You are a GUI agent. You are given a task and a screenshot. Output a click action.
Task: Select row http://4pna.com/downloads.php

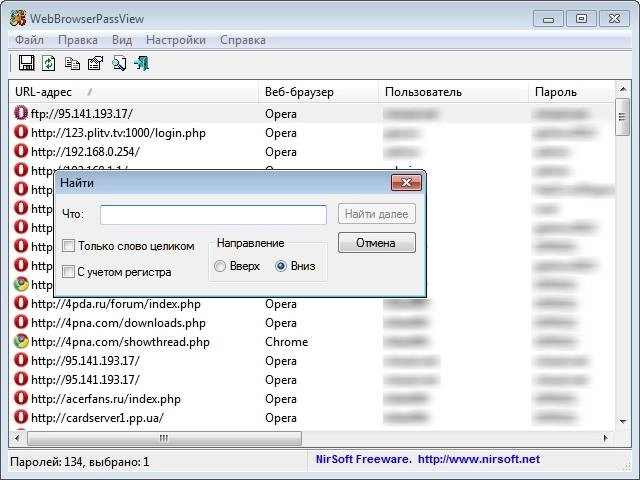pyautogui.click(x=312, y=322)
